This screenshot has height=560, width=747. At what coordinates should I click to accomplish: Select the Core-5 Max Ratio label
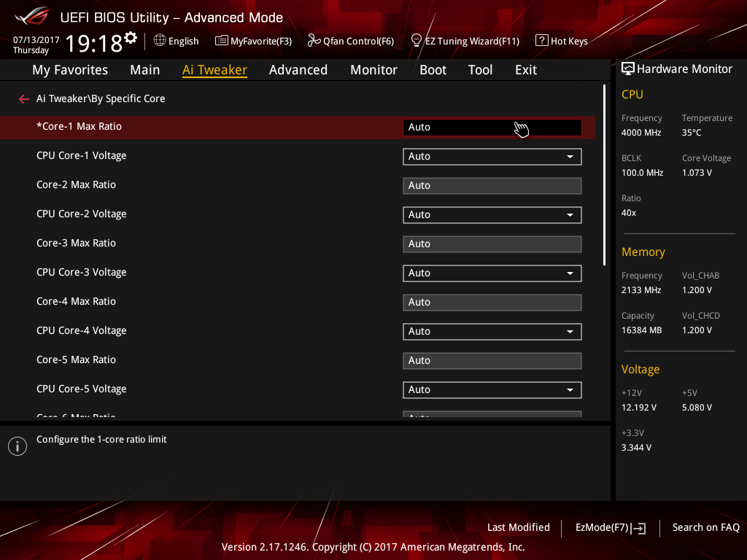(x=76, y=360)
